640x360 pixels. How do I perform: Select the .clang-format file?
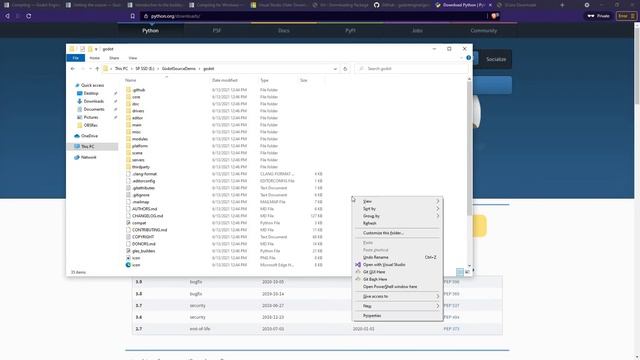(144, 174)
